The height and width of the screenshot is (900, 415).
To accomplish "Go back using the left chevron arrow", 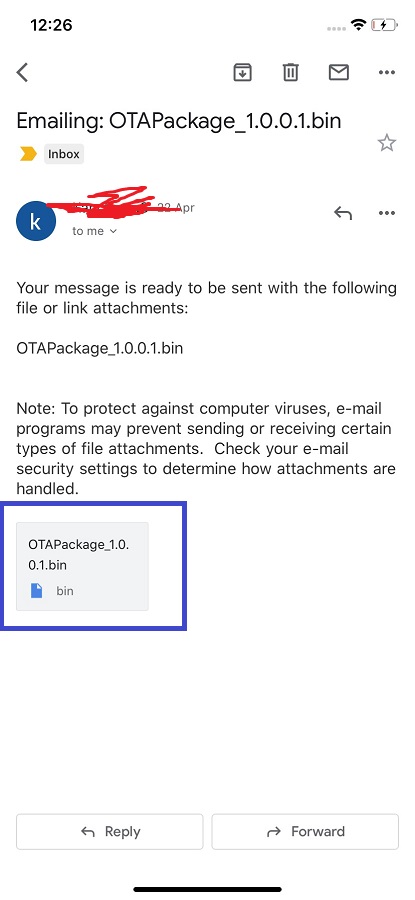I will [22, 72].
